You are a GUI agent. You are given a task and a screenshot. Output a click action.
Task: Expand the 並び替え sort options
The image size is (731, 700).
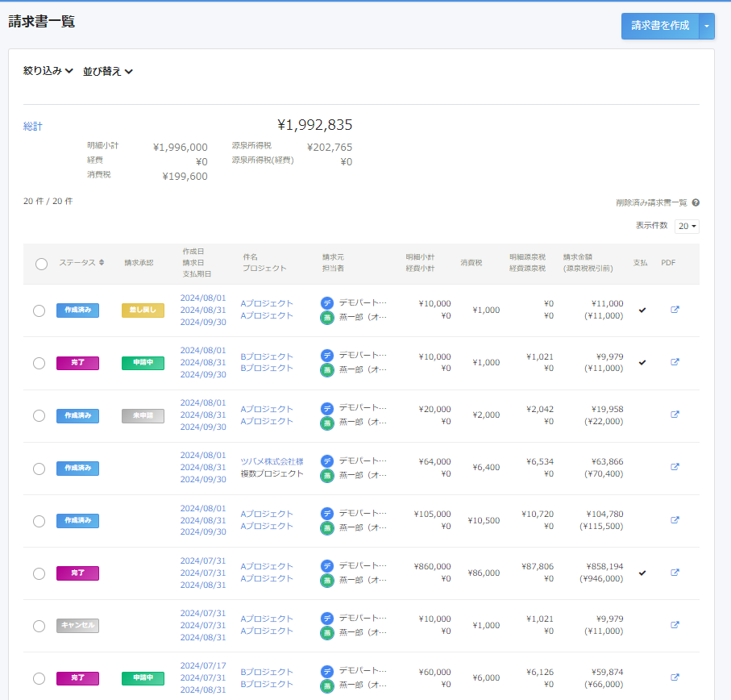[108, 71]
